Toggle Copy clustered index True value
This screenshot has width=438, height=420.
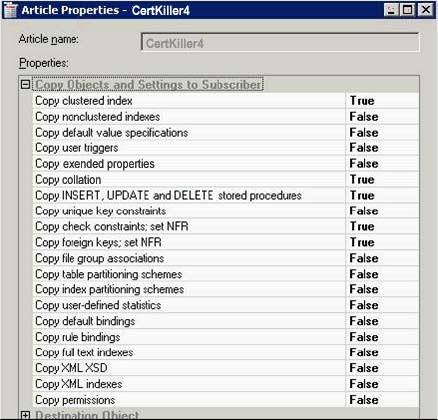pyautogui.click(x=382, y=101)
